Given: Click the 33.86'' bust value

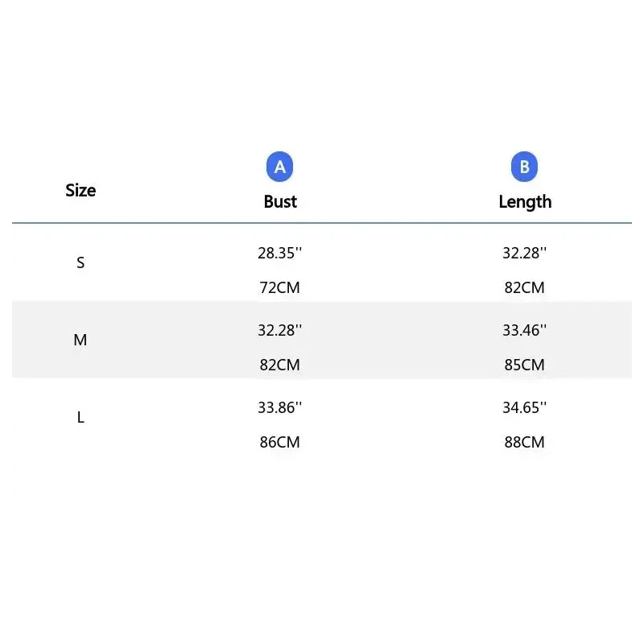Looking at the screenshot, I should click(279, 407).
